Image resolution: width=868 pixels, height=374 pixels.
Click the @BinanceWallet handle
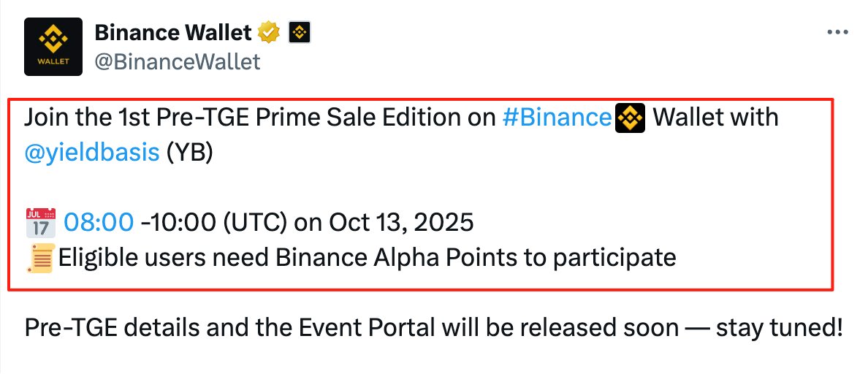click(x=178, y=61)
